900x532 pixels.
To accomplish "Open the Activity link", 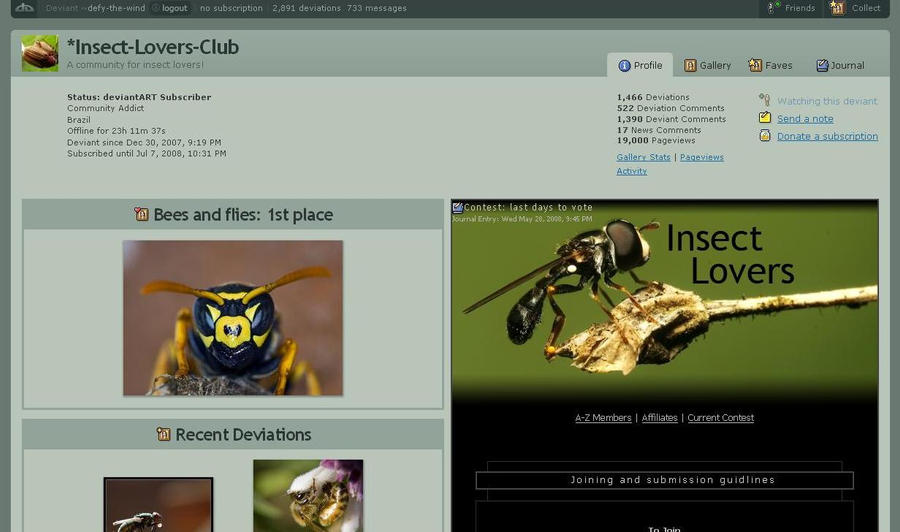I will click(631, 171).
